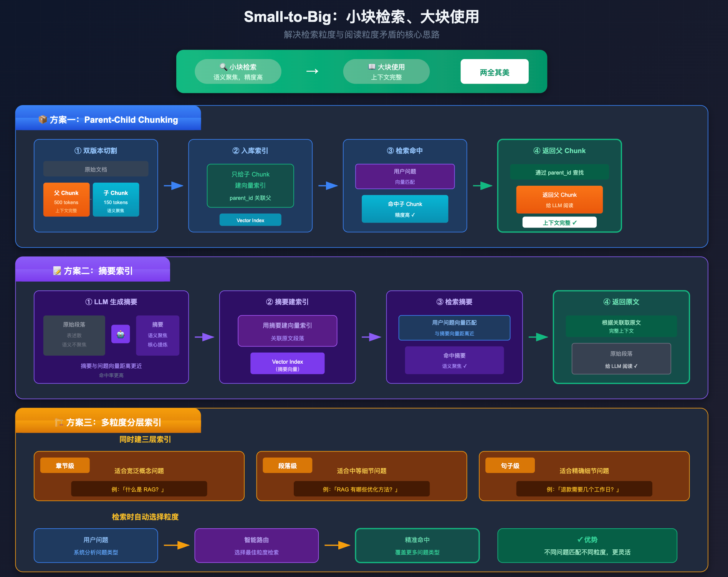Click the robot icon between 原始段落 and 摘要
The width and height of the screenshot is (728, 577).
(121, 334)
